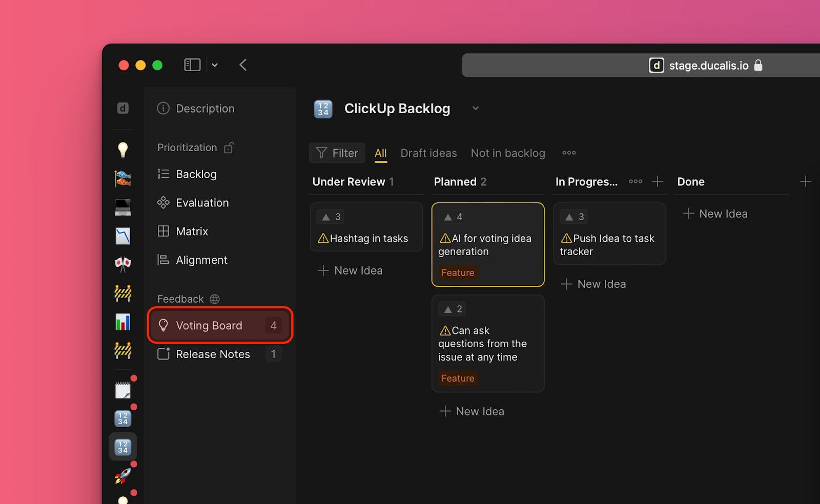This screenshot has width=820, height=504.
Task: Select the Not in backlog tab
Action: click(x=507, y=153)
